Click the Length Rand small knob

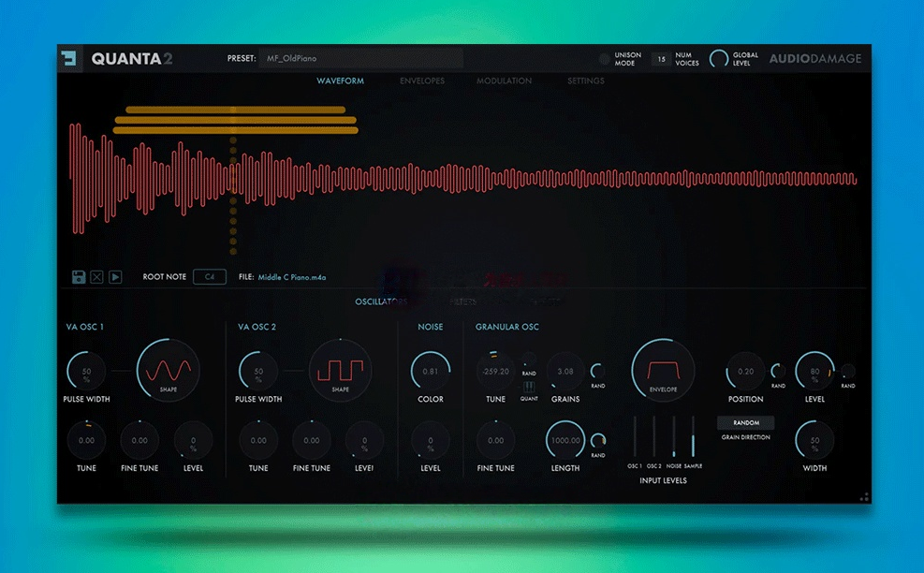point(598,440)
